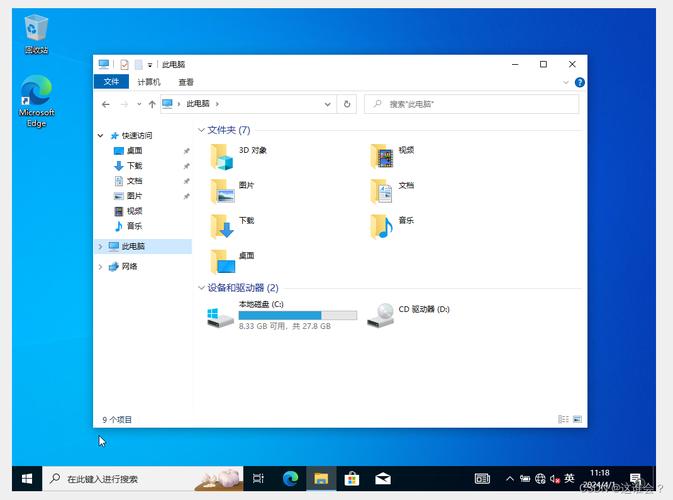Go up one level with the up arrow
Viewport: 673px width, 500px height.
click(152, 104)
